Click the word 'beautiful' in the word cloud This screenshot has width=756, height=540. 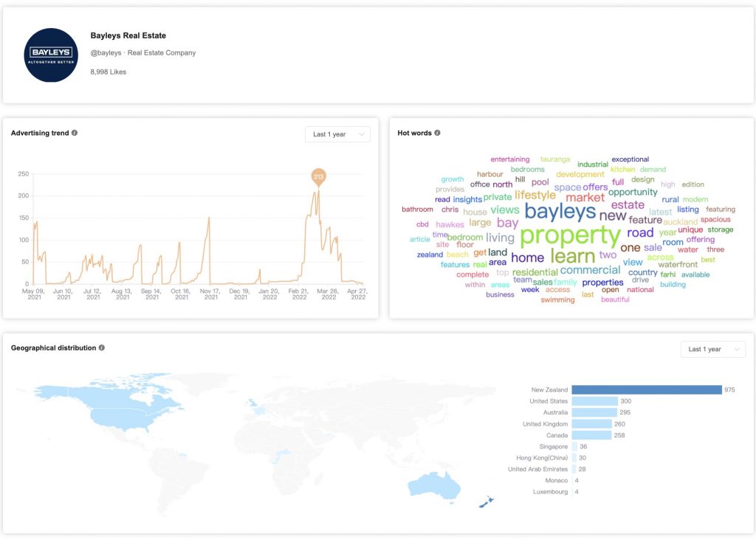point(615,300)
